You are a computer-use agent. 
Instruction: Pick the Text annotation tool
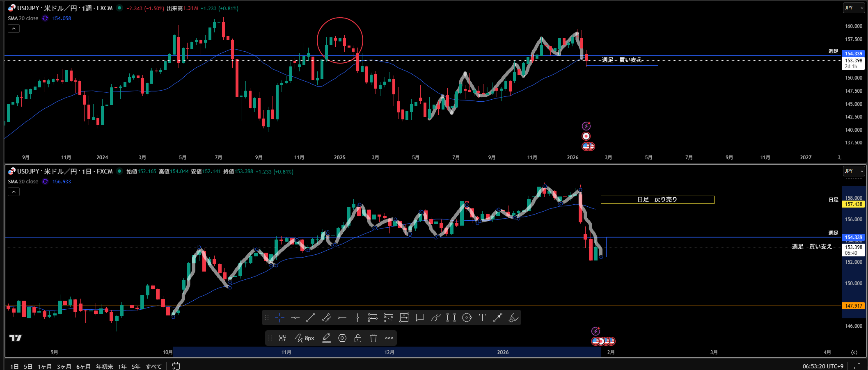pos(482,317)
